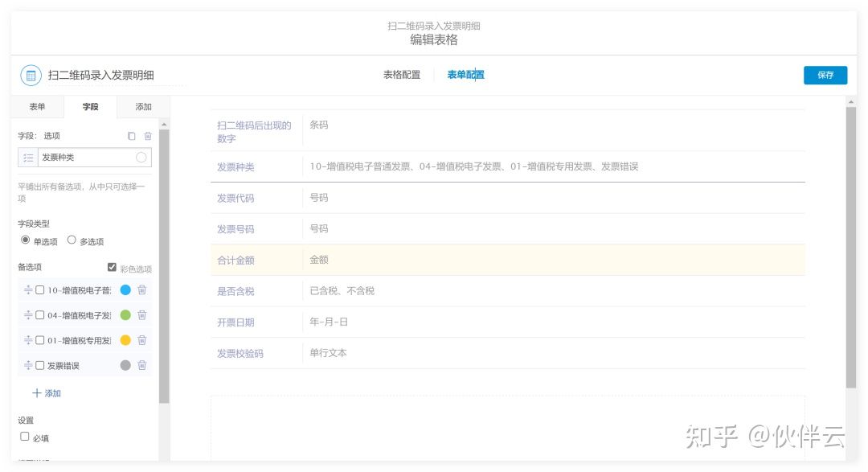Open the 添加 tab in left panel
868x472 pixels.
pyautogui.click(x=143, y=107)
